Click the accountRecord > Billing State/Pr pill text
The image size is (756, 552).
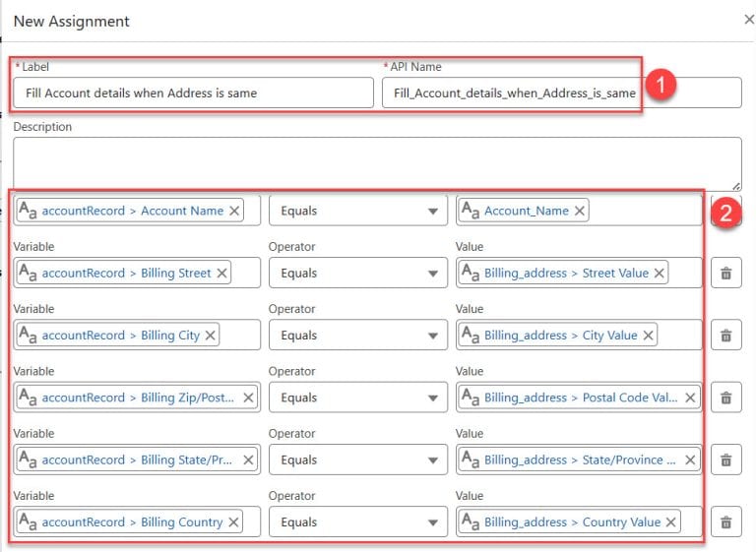point(137,460)
